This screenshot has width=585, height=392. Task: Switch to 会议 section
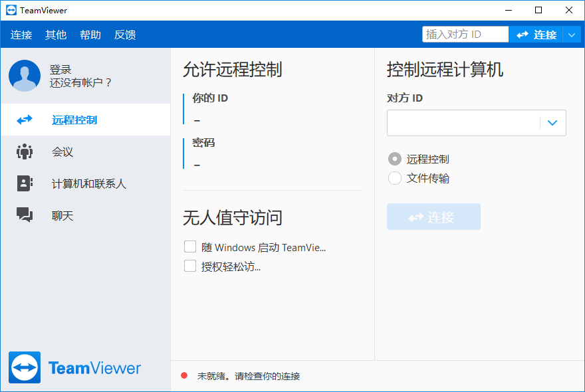coord(86,151)
